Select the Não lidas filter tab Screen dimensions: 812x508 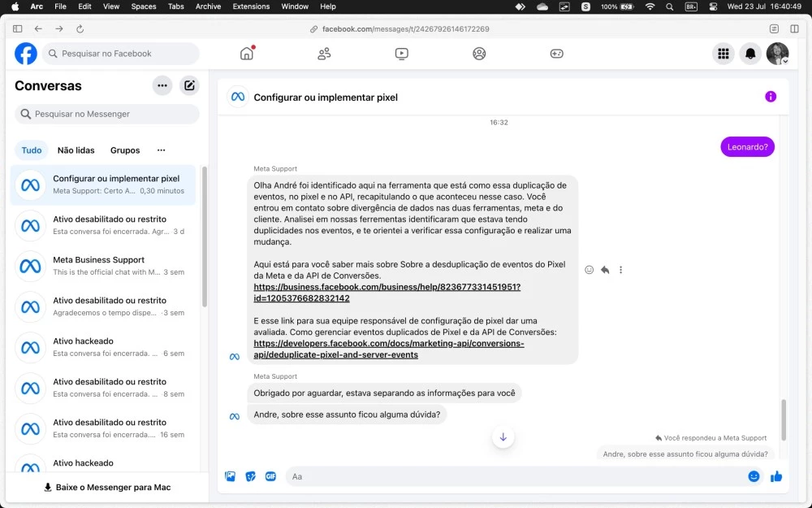76,150
